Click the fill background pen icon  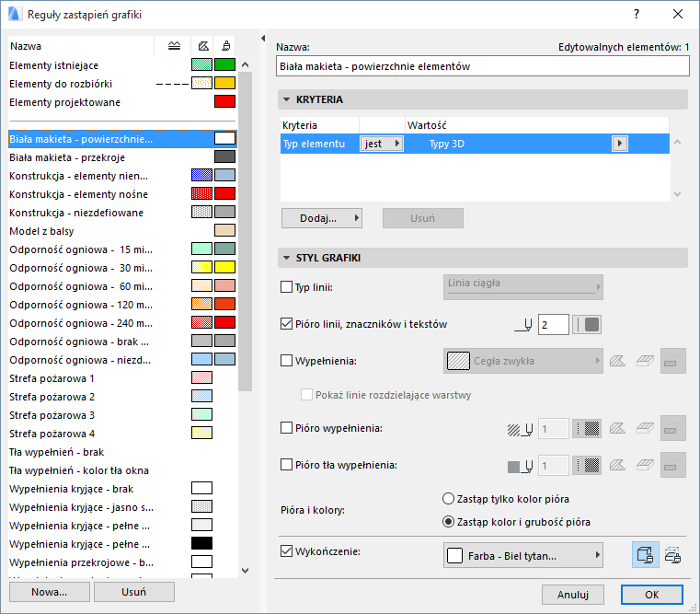520,467
